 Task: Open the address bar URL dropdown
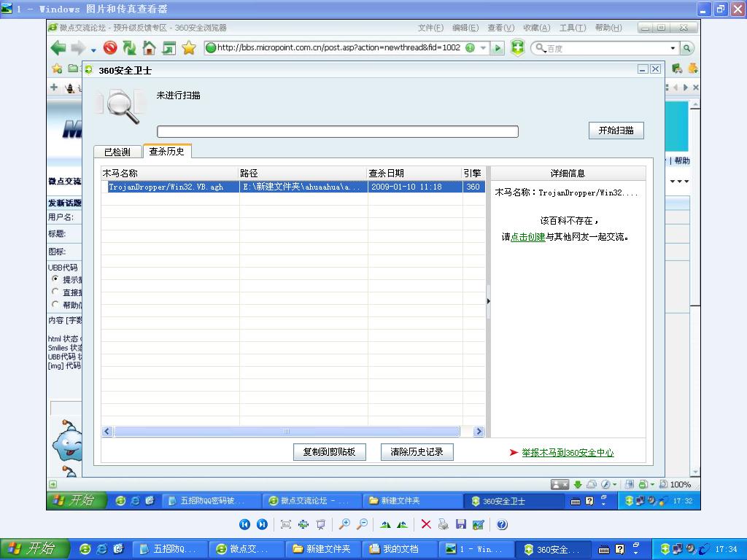(x=483, y=47)
